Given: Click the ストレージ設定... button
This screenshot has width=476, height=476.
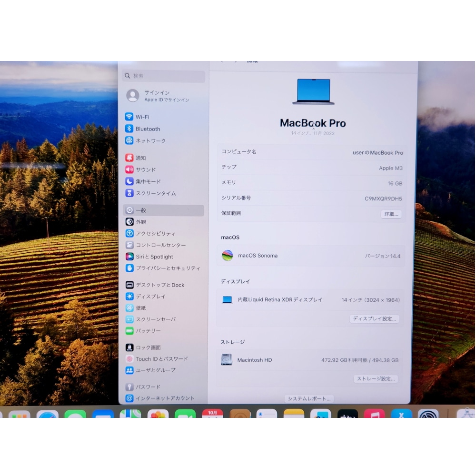Looking at the screenshot, I should [x=376, y=379].
